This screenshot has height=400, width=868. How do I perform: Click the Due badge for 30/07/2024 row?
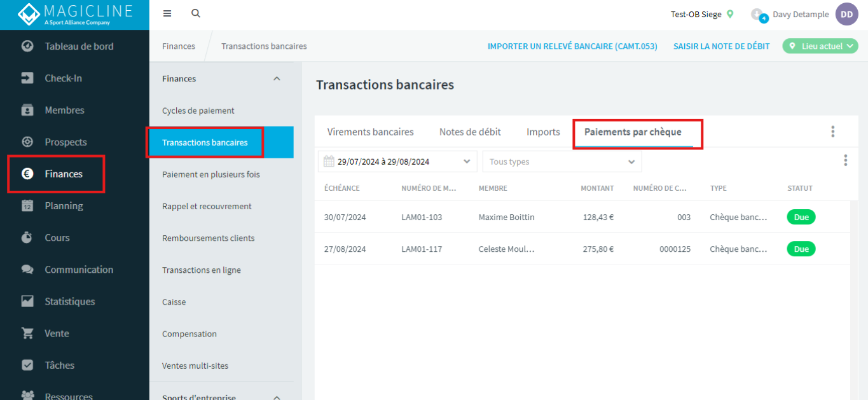[801, 217]
